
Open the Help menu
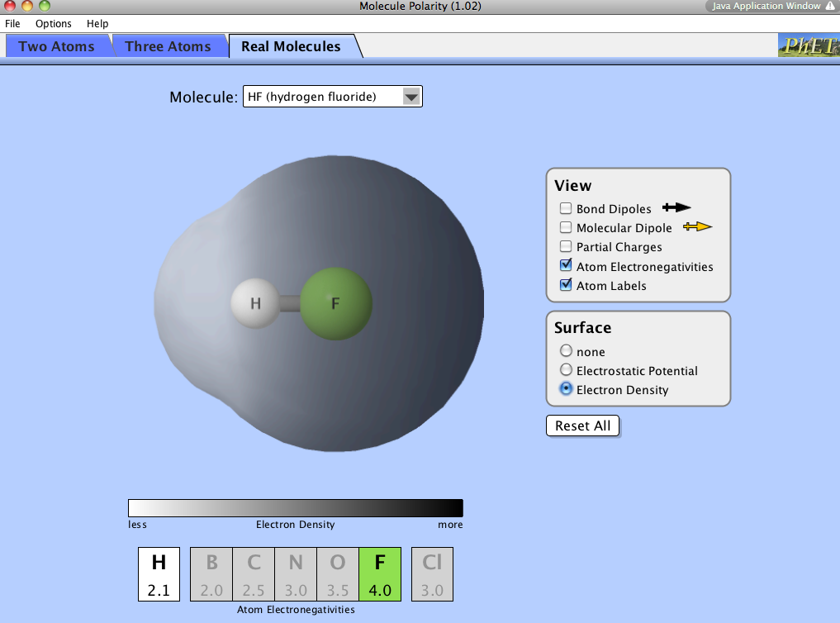click(97, 24)
